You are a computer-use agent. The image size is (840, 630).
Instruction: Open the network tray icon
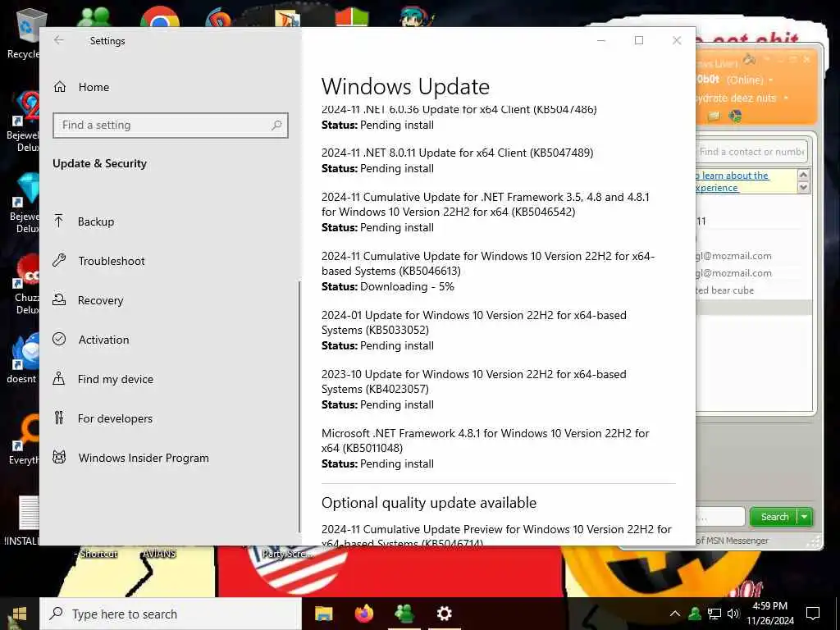coord(714,614)
